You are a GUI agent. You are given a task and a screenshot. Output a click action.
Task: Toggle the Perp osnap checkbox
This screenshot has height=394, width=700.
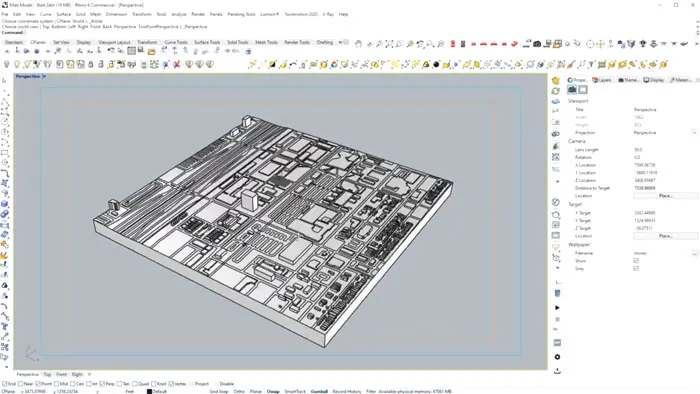pyautogui.click(x=103, y=384)
